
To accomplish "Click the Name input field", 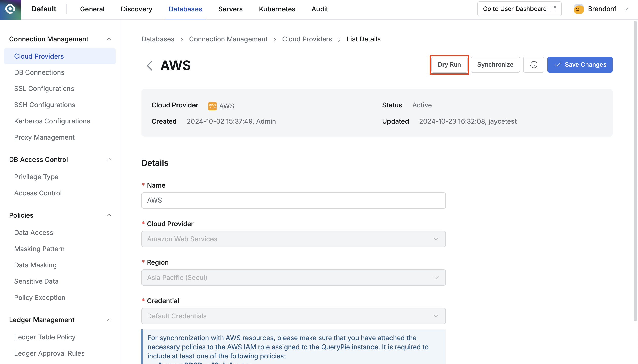I will (x=293, y=201).
